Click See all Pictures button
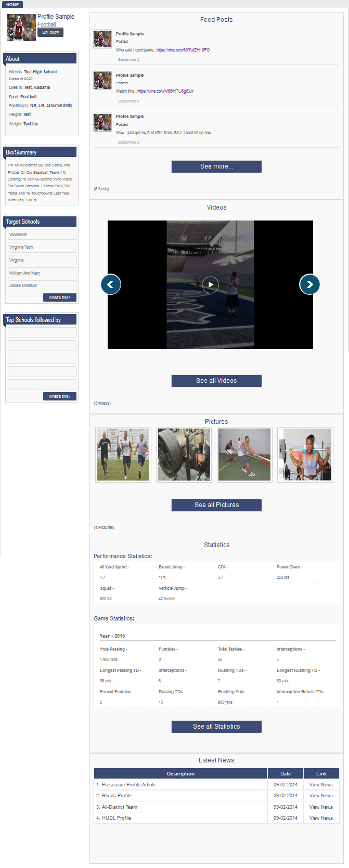349x868 pixels. [216, 505]
